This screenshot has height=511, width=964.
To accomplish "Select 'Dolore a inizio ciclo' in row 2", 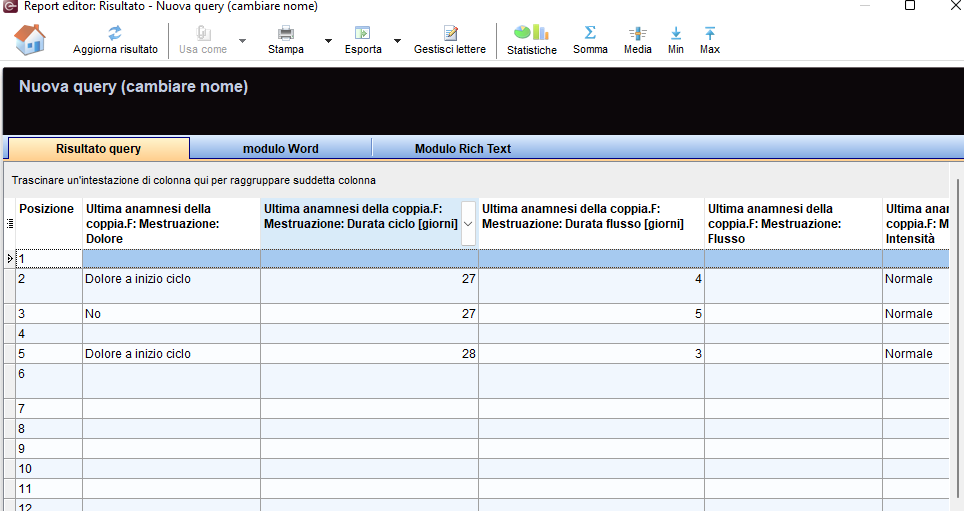I will pos(172,285).
